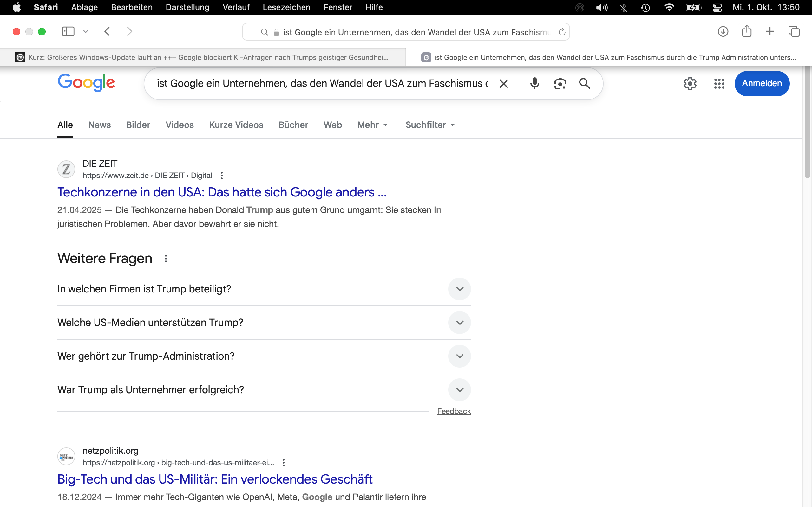Image resolution: width=812 pixels, height=507 pixels.
Task: Expand 'Welche US-Medien unterstützen Trump?' question
Action: click(x=459, y=323)
